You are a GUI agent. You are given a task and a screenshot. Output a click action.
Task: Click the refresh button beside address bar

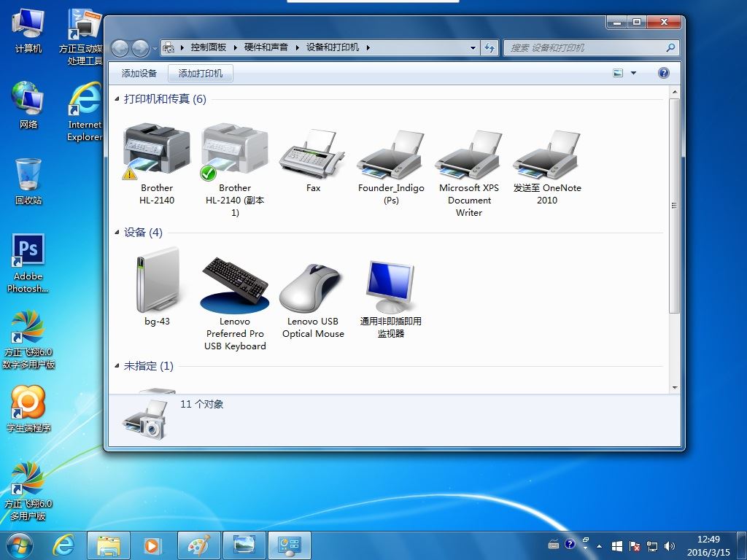pyautogui.click(x=489, y=47)
